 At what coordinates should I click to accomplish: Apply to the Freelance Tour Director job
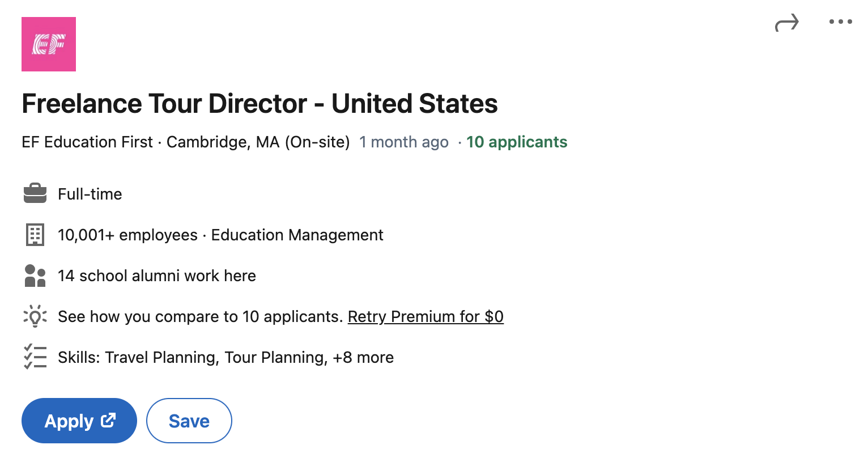coord(69,421)
